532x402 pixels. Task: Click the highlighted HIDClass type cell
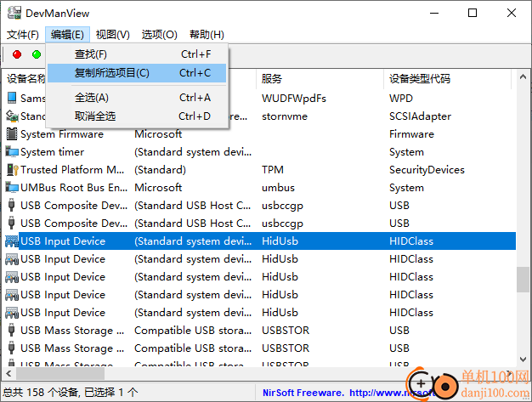(x=411, y=241)
